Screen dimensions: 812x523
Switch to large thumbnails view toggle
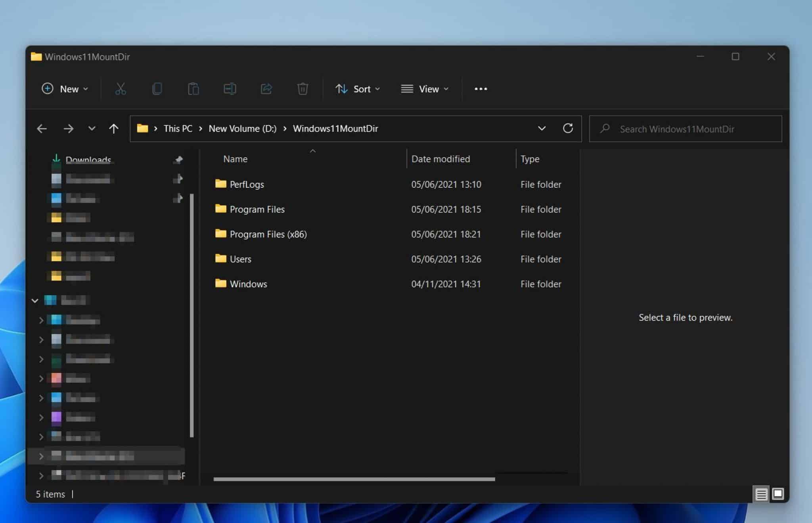coord(778,494)
